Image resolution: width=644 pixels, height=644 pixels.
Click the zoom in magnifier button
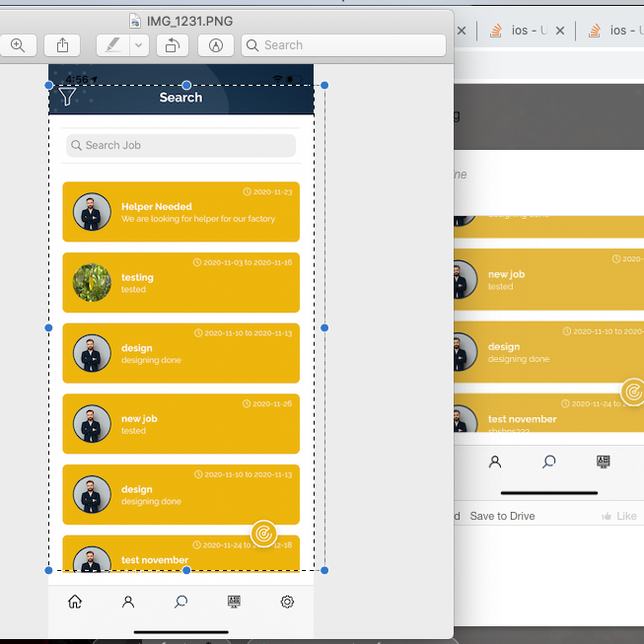click(18, 45)
